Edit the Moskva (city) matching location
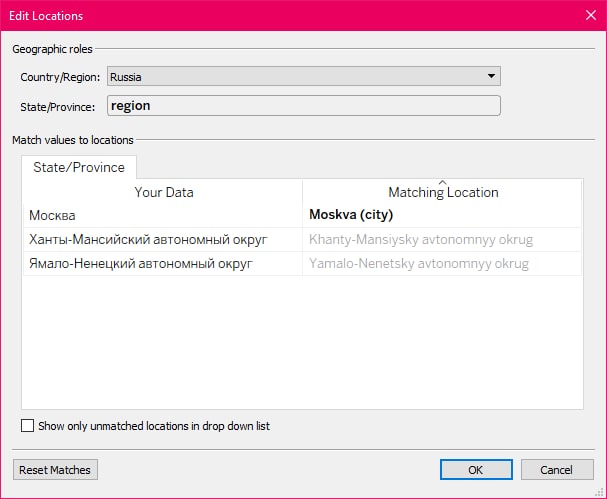 tap(442, 215)
